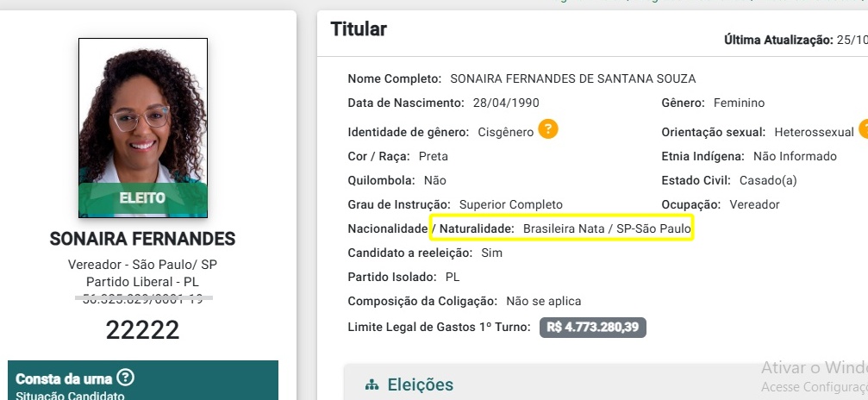Click the hierarchy icon next to Eleições

(x=372, y=385)
